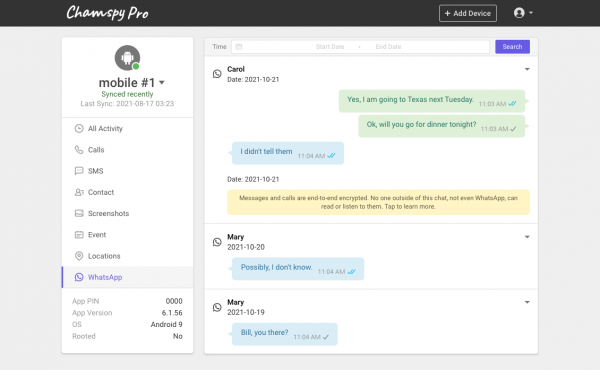Viewport: 600px width, 370px height.
Task: Collapse Mary conversation dated 2021-10-19
Action: [x=527, y=302]
